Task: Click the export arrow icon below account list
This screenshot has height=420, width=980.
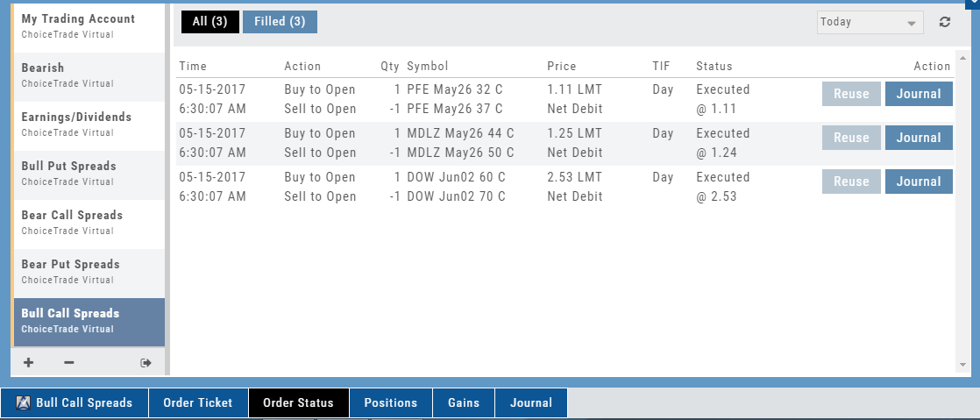Action: 146,362
